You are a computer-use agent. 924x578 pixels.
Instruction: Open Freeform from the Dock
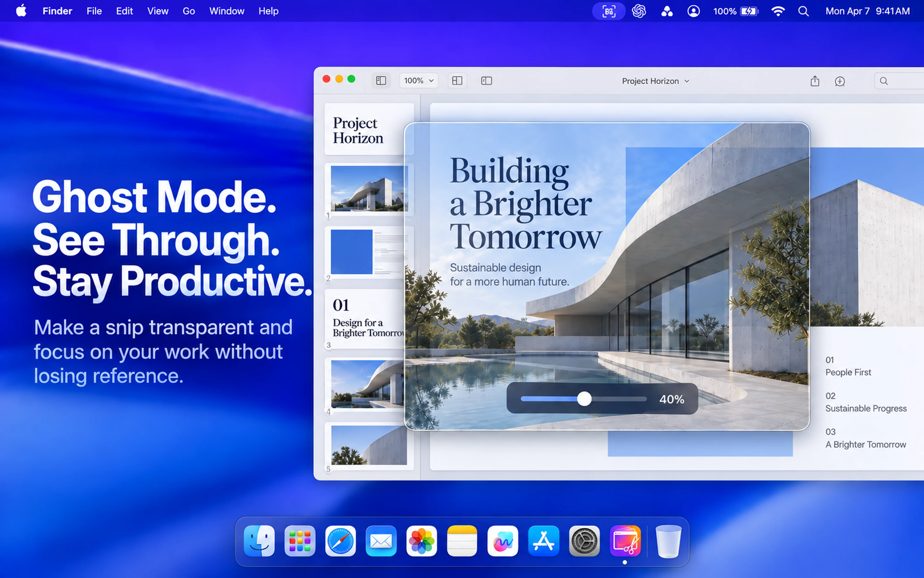(503, 541)
